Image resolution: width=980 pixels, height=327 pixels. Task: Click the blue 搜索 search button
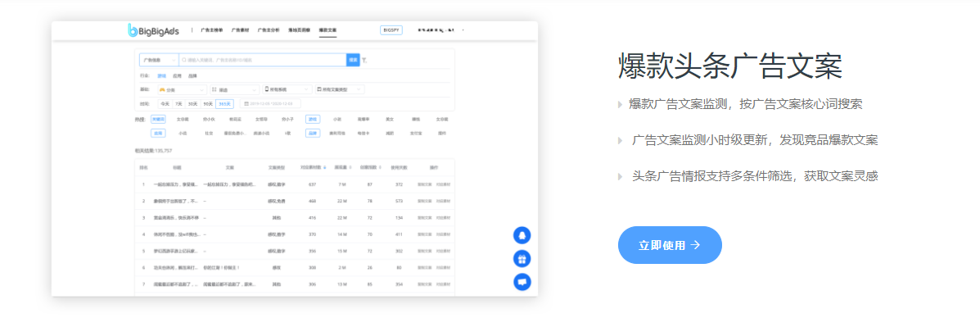pos(353,60)
